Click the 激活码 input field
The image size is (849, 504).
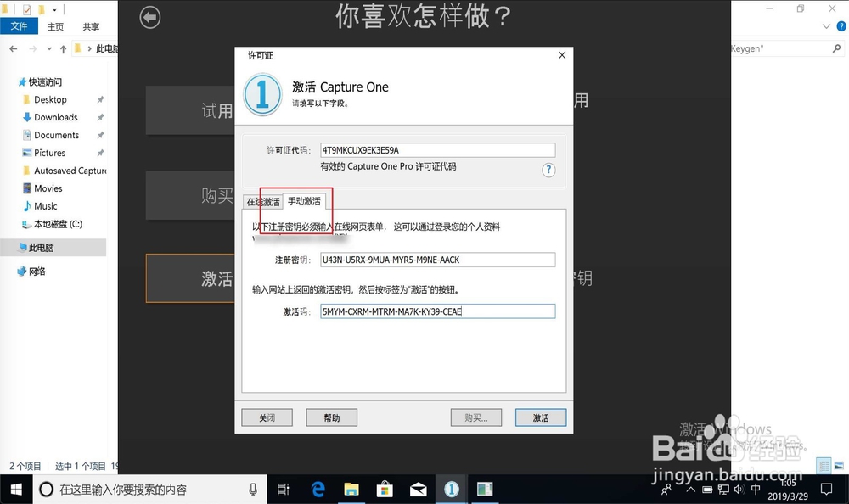(437, 311)
